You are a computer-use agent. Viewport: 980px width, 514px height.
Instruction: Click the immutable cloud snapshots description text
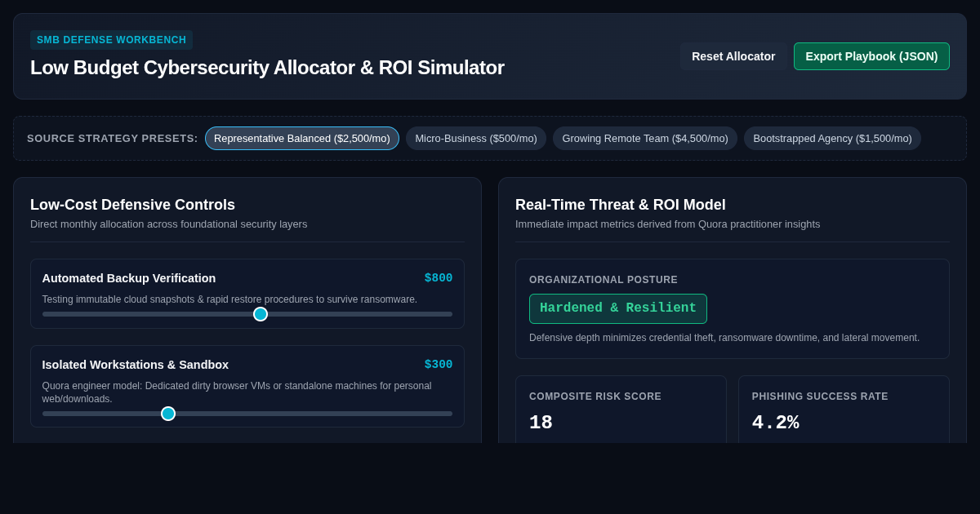[229, 299]
